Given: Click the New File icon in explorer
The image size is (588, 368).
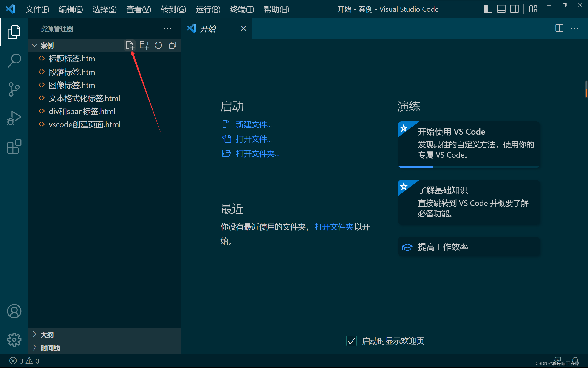Looking at the screenshot, I should click(130, 45).
